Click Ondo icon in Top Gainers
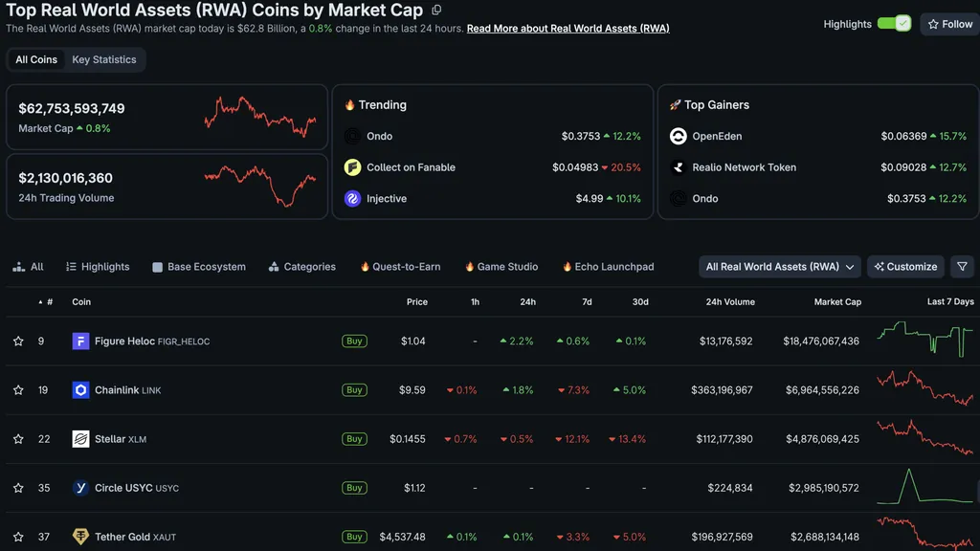The width and height of the screenshot is (980, 551). point(679,199)
